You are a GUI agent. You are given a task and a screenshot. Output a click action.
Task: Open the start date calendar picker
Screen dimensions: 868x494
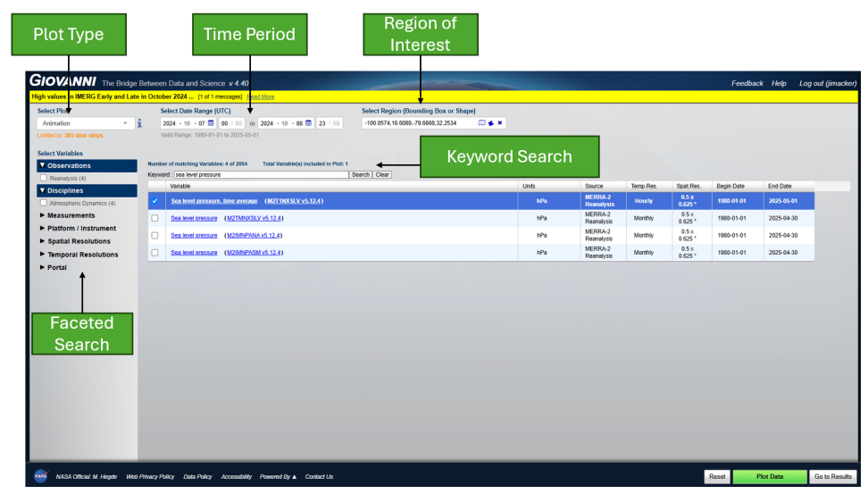tap(211, 123)
